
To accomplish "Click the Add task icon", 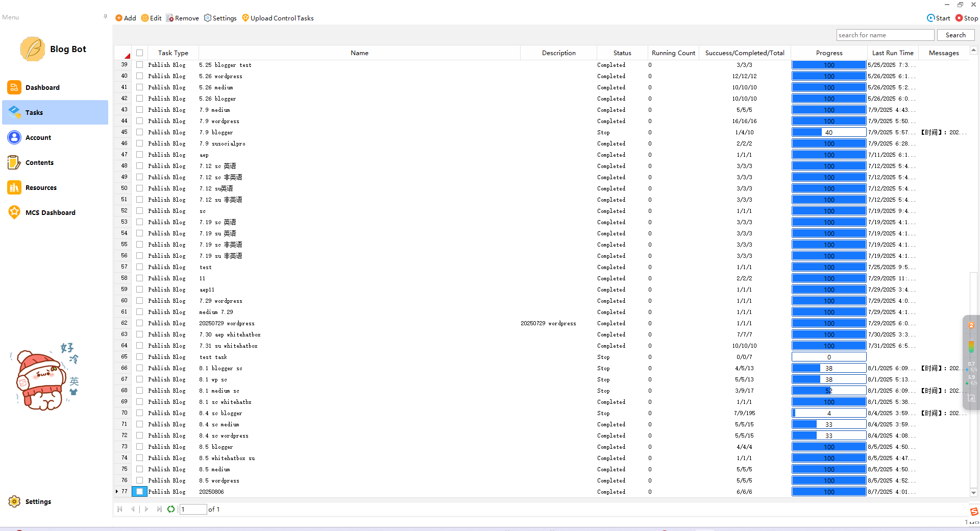I will 119,18.
